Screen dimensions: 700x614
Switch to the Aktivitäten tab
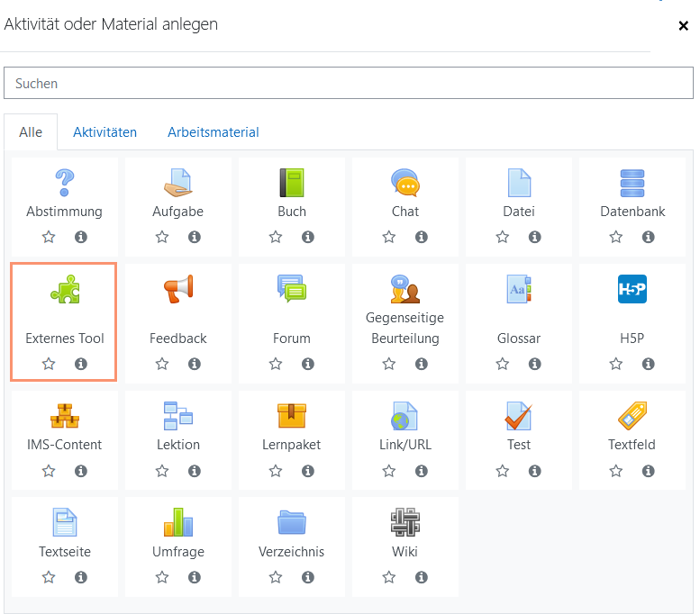point(105,132)
